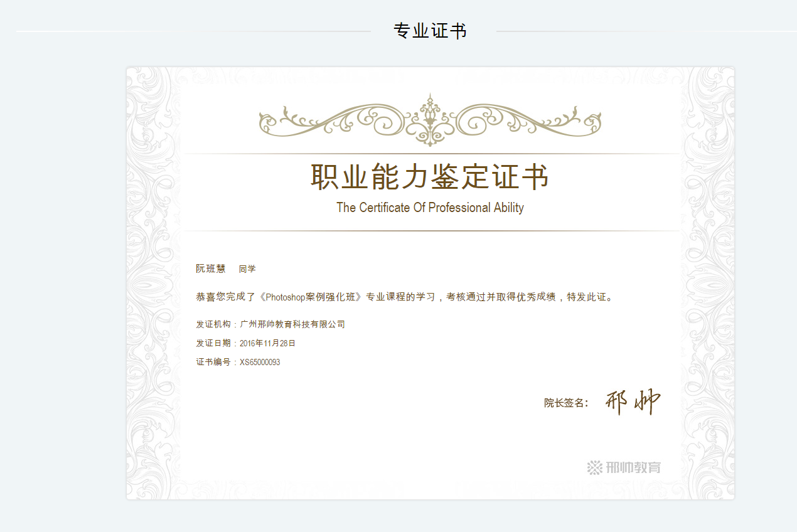The image size is (797, 532).
Task: Click the handwritten 邢帅 signature
Action: point(633,402)
